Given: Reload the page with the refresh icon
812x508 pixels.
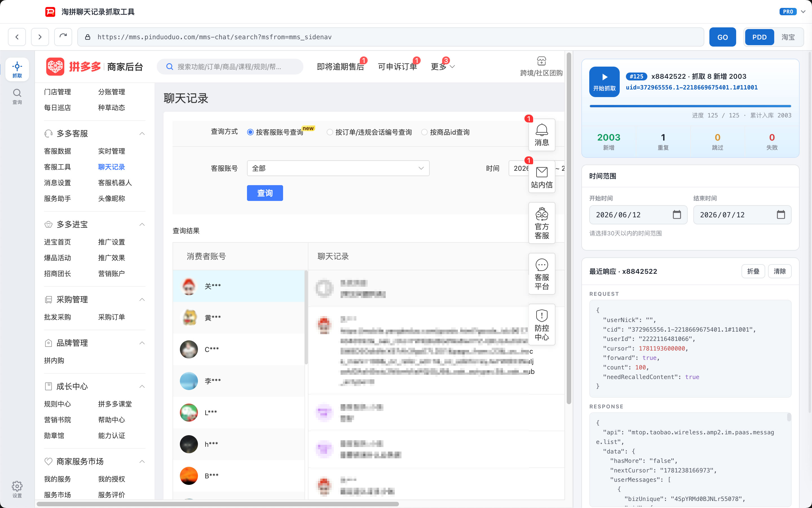Looking at the screenshot, I should coord(63,37).
